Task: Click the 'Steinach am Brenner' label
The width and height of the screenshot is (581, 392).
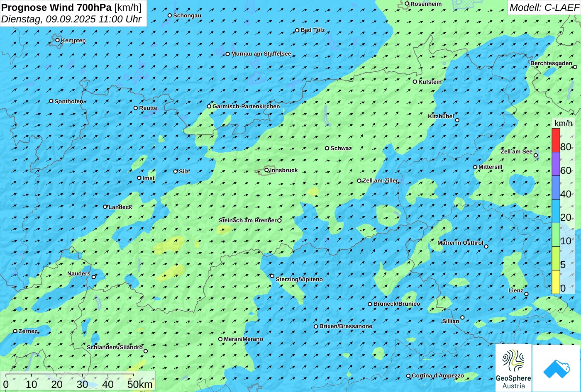Action: 247,220
